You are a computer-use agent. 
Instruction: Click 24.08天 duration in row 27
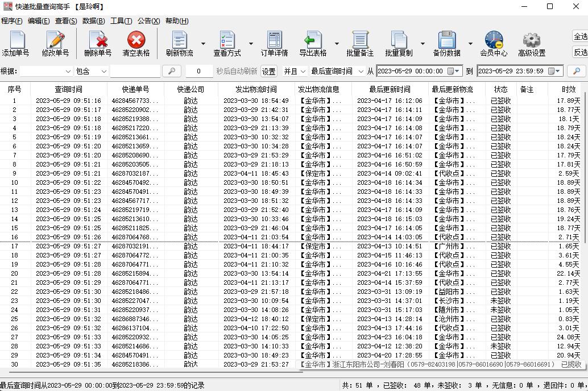569,337
